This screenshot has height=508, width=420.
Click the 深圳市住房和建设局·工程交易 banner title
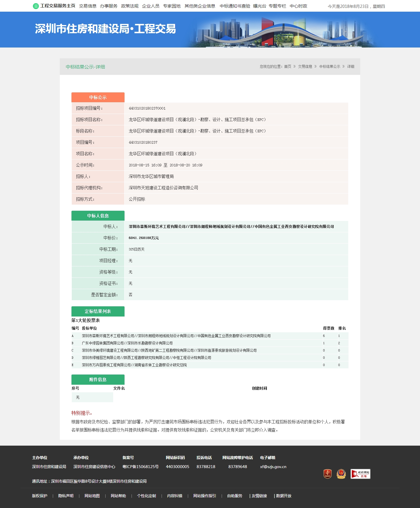[105, 29]
